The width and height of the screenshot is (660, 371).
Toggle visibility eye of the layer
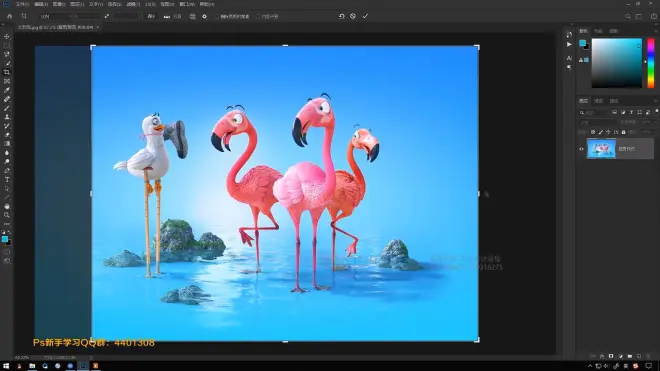[581, 149]
